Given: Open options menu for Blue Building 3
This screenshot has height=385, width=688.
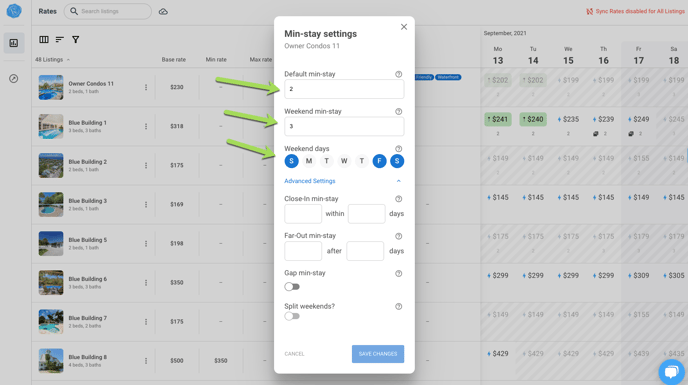Looking at the screenshot, I should pos(146,205).
